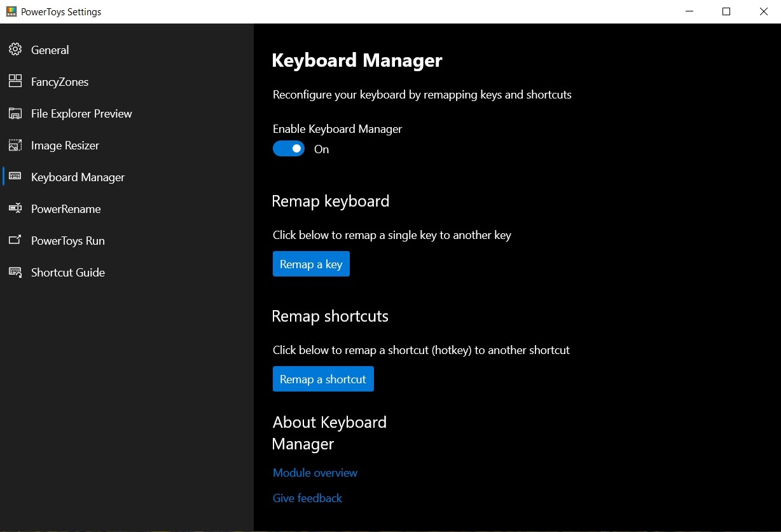
Task: Open the Give feedback link
Action: click(x=307, y=498)
